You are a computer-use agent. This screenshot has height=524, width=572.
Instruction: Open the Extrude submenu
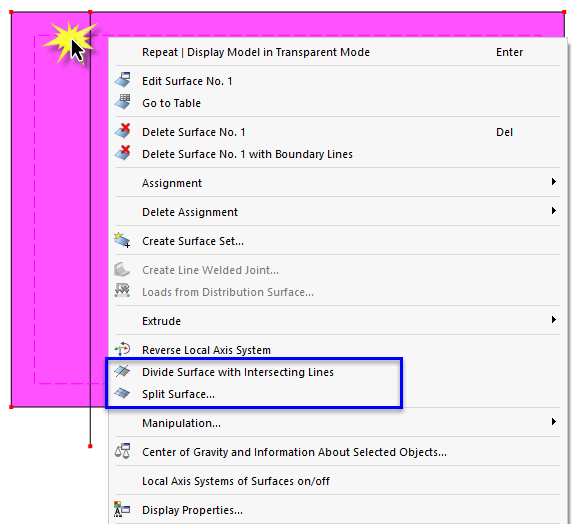(x=338, y=321)
